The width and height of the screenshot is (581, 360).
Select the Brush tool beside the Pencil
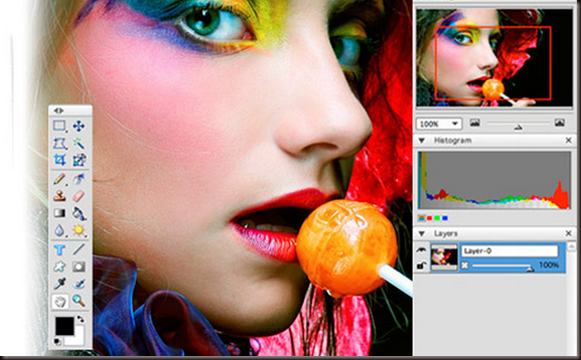(79, 179)
